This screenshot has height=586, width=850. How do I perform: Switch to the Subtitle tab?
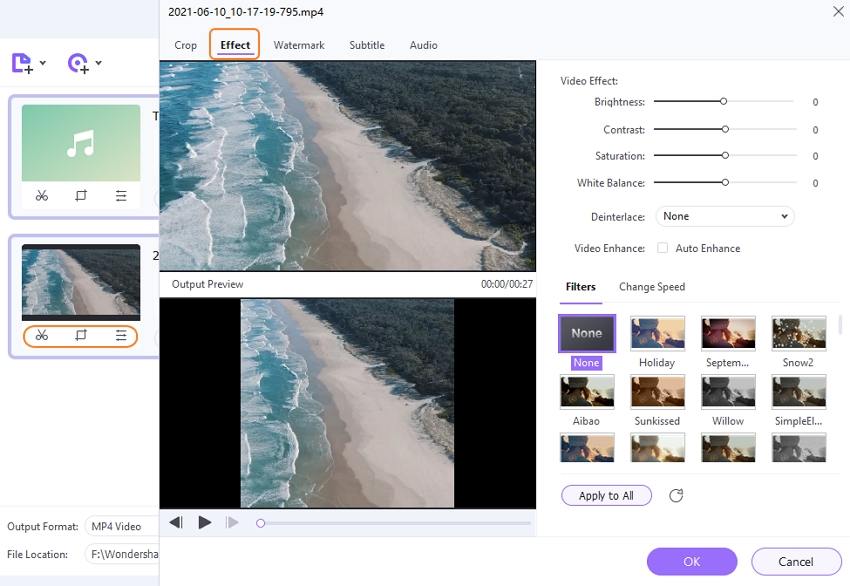(x=367, y=45)
